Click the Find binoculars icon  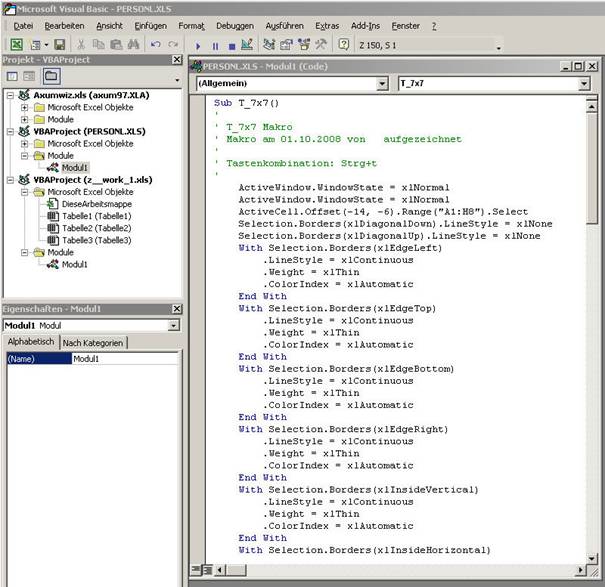pyautogui.click(x=133, y=45)
